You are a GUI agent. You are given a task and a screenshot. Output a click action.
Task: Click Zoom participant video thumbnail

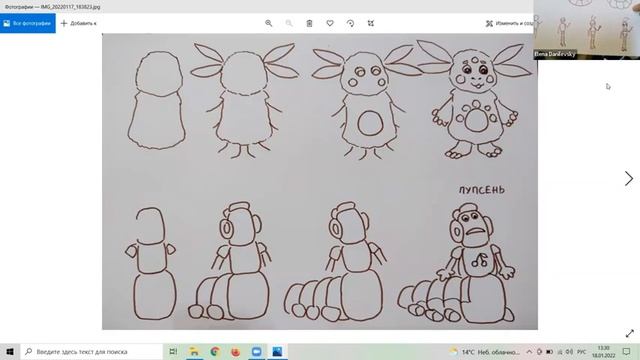click(x=587, y=29)
